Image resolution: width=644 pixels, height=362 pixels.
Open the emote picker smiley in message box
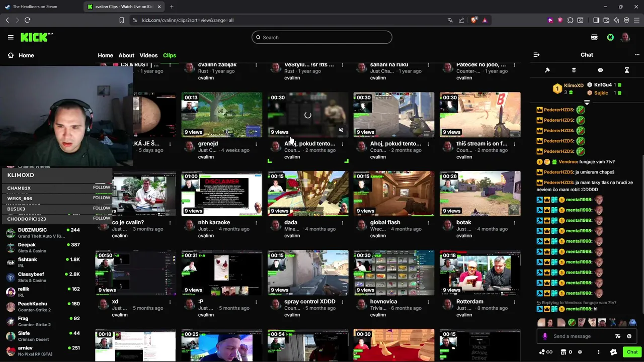pos(629,336)
